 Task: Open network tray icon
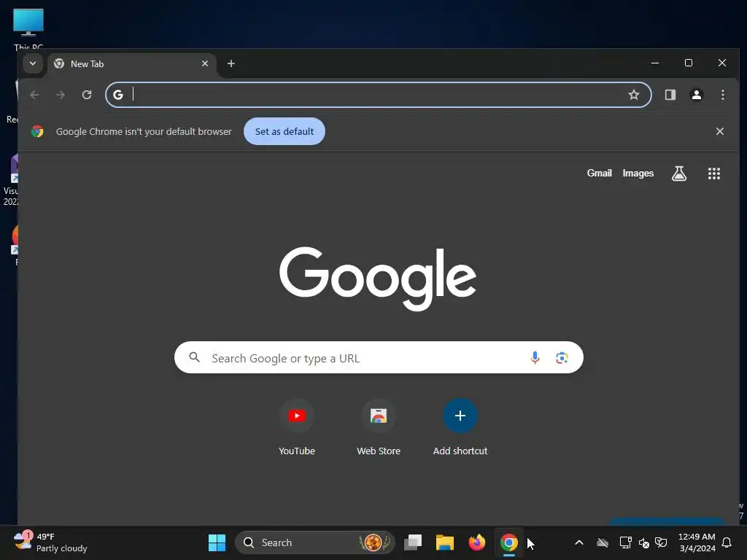[x=625, y=542]
